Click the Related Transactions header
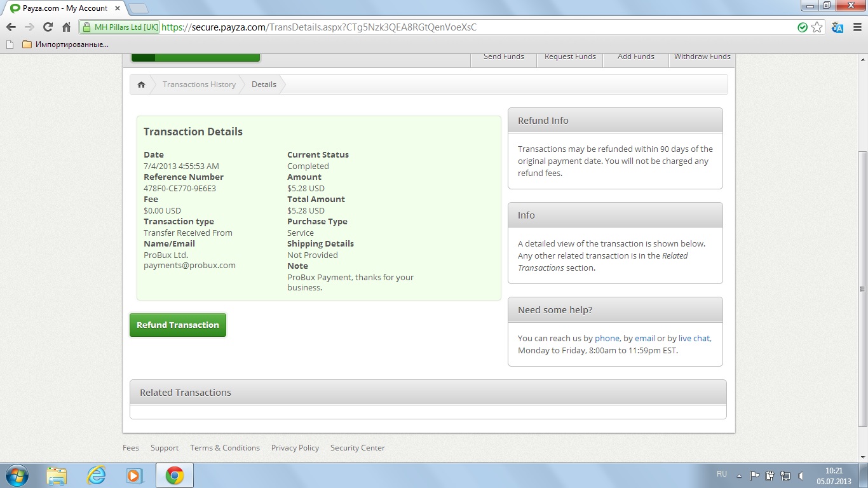Screen dimensions: 868x488 (428, 392)
